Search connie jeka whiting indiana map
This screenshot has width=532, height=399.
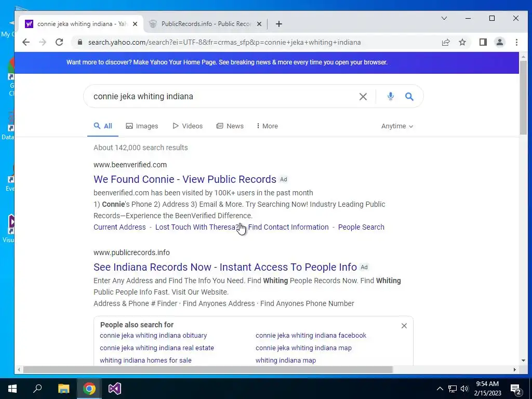point(303,348)
